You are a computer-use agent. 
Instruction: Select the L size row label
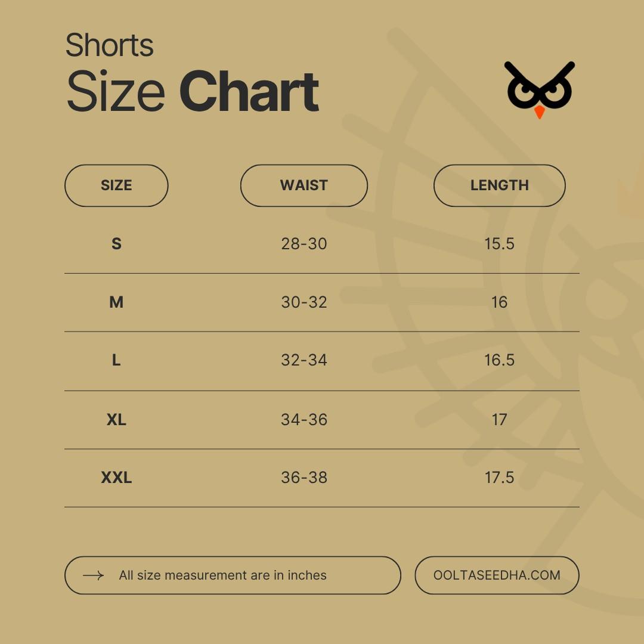(116, 360)
